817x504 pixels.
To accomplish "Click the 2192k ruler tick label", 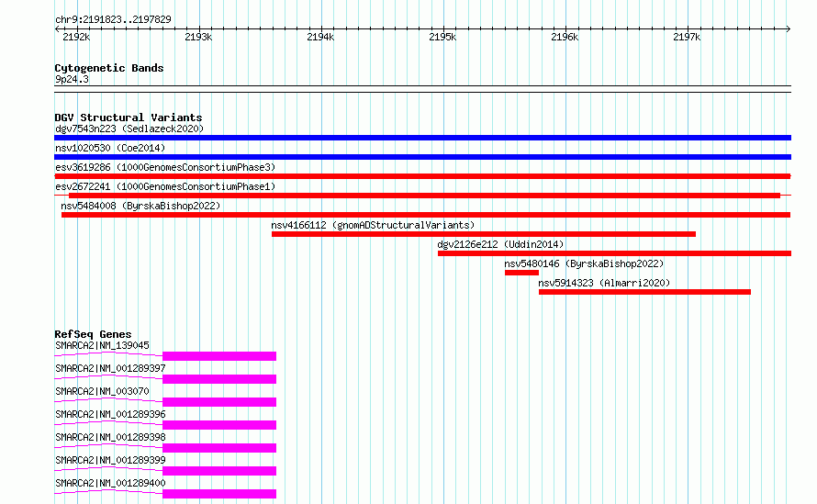I will coord(76,37).
